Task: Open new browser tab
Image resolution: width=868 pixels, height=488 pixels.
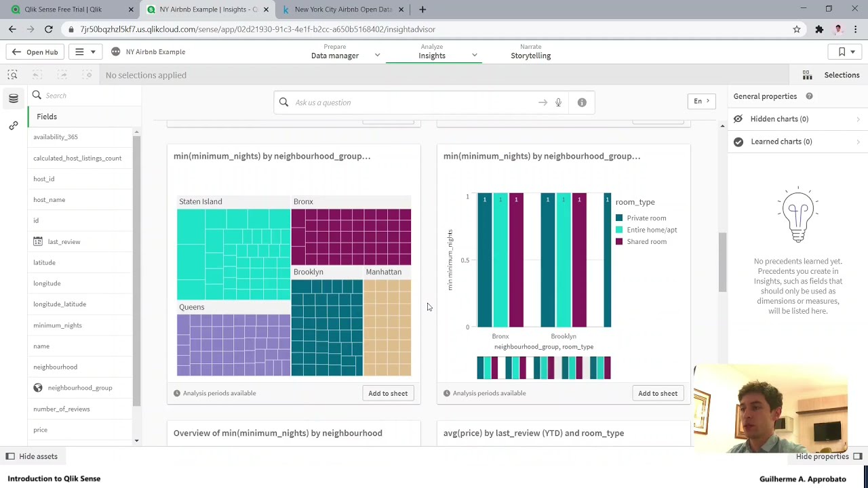Action: pyautogui.click(x=422, y=9)
